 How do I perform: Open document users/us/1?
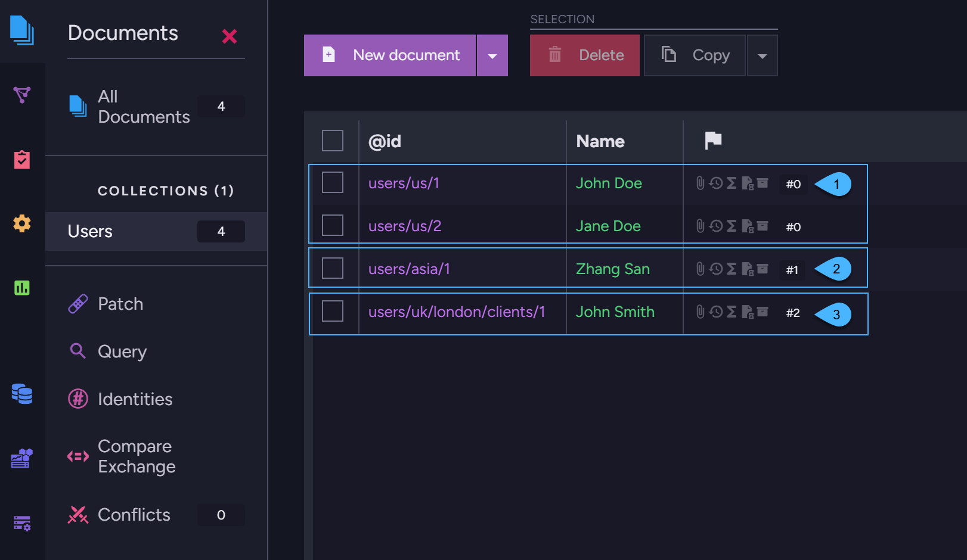coord(404,183)
